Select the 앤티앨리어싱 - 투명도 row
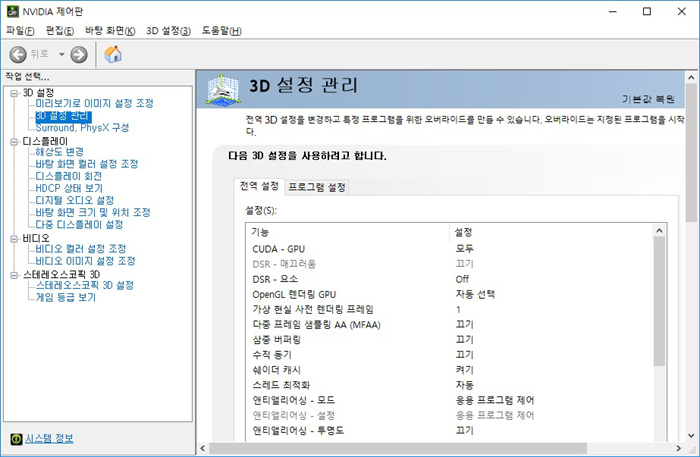The height and width of the screenshot is (457, 700). tap(450, 431)
